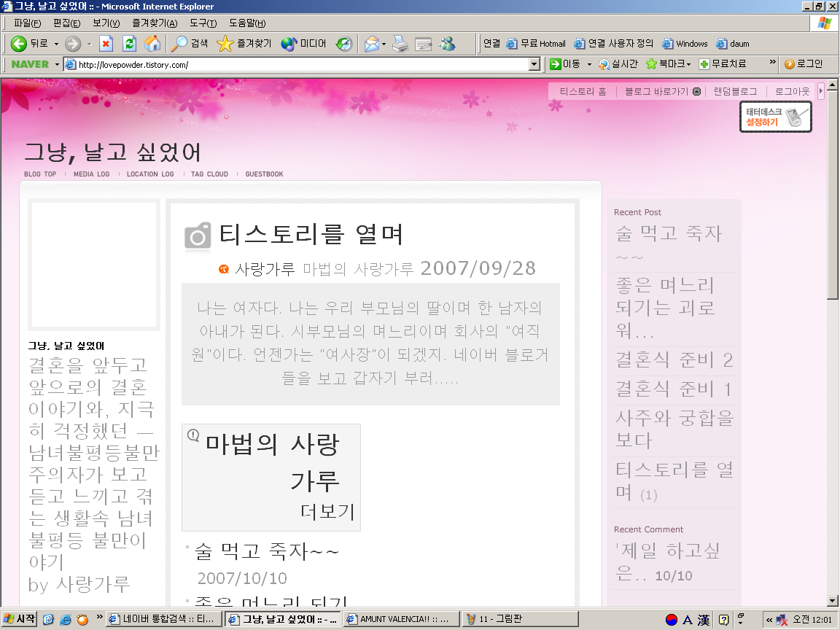Viewport: 840px width, 630px height.
Task: Click the 태터데스크 설정하기 badge
Action: [x=776, y=117]
